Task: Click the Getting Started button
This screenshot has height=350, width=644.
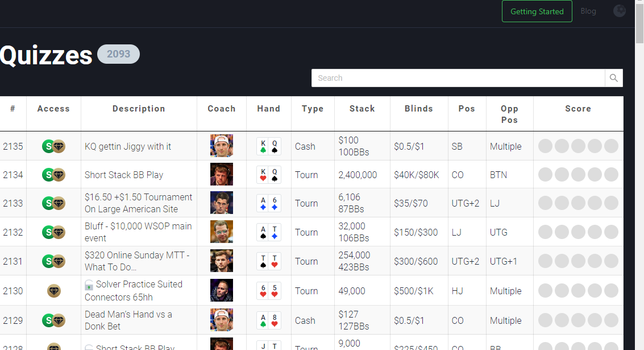Action: pos(537,11)
